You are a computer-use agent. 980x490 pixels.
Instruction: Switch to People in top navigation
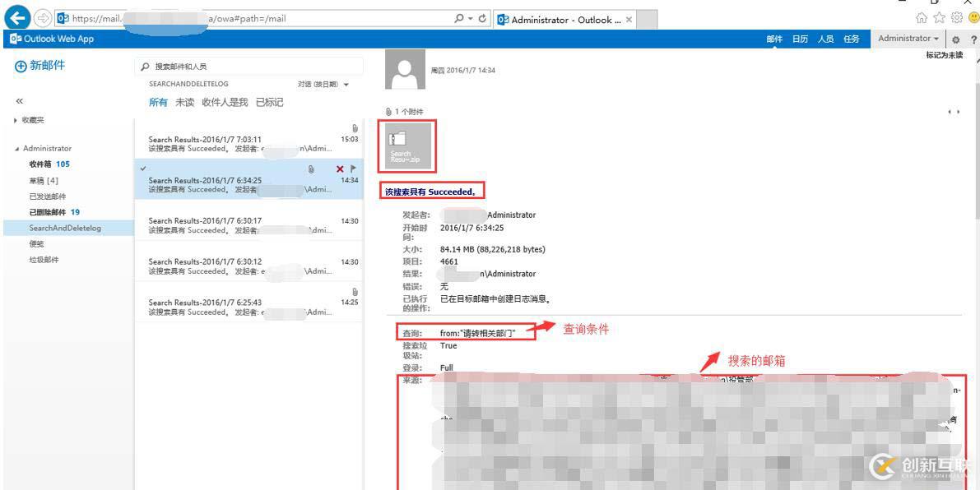point(825,39)
